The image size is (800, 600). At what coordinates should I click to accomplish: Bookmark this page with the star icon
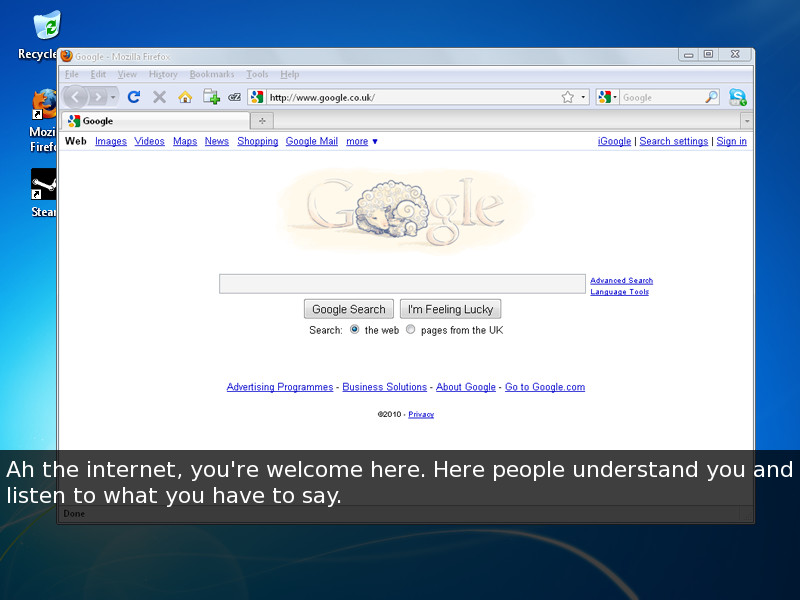tap(568, 97)
